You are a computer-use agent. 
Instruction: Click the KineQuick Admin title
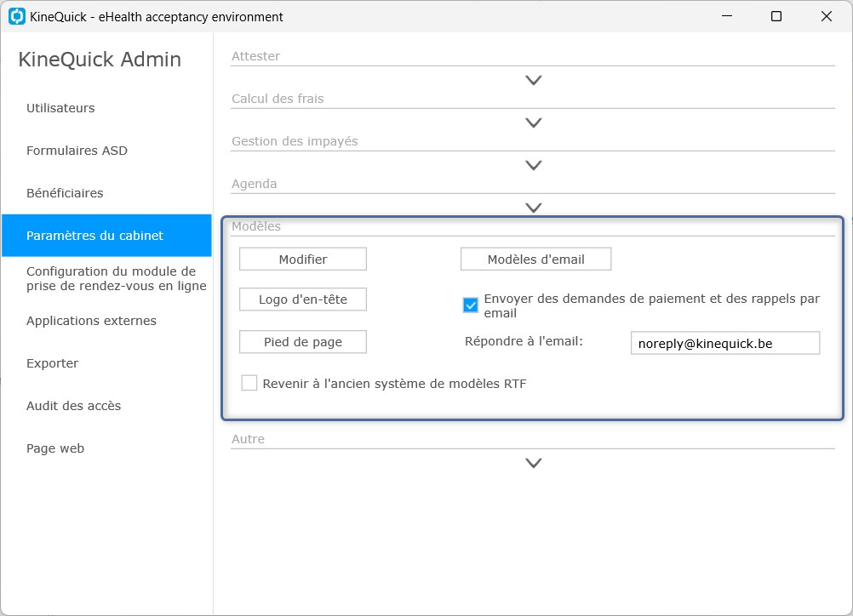tap(100, 60)
